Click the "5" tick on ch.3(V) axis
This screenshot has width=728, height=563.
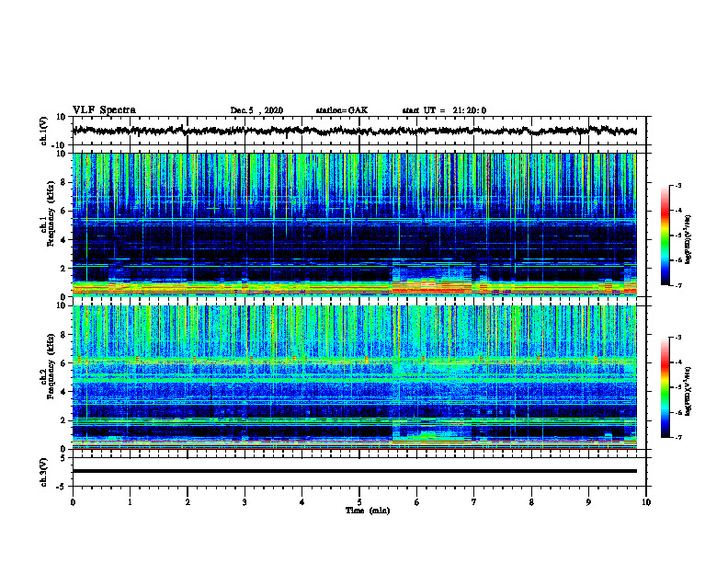tap(63, 458)
